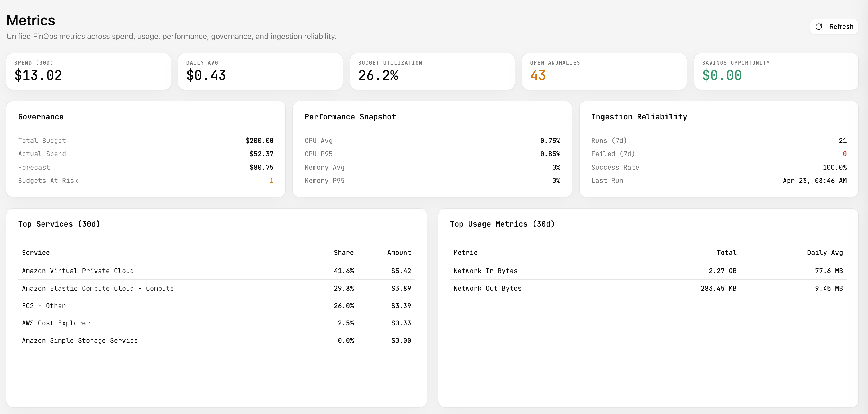Click the circular refresh arrows icon
Image resolution: width=868 pixels, height=414 pixels.
click(x=819, y=27)
